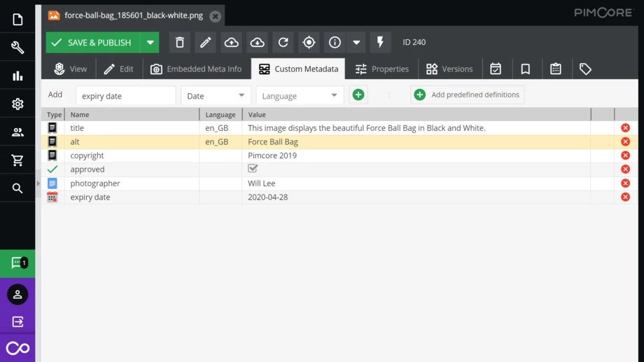Click the info circle icon
This screenshot has width=644, height=362.
(x=335, y=42)
